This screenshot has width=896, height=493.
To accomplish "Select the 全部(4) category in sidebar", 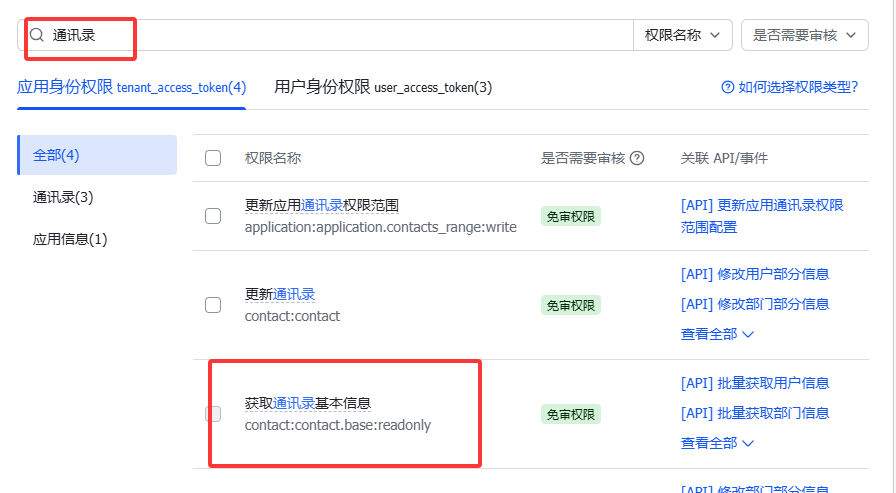I will [x=97, y=155].
